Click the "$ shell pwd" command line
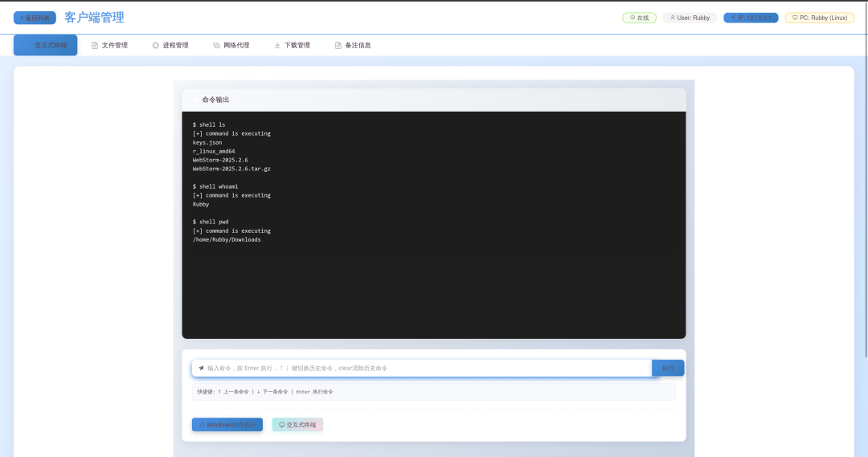Screen dimensions: 868x457 211,222
